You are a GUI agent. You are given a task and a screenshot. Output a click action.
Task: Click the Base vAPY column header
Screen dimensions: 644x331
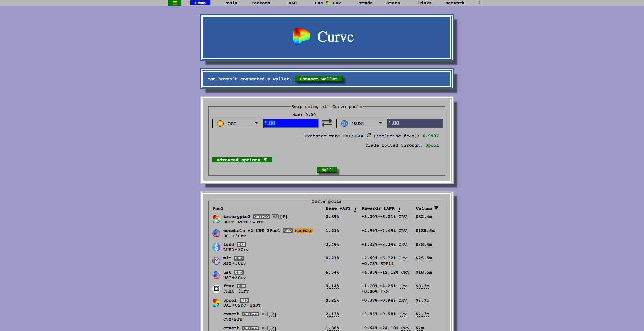pyautogui.click(x=338, y=208)
